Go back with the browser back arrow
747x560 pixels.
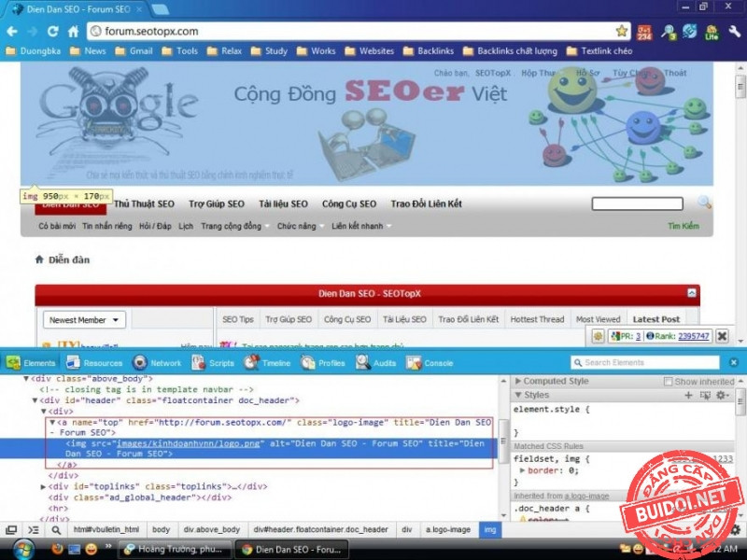[12, 32]
